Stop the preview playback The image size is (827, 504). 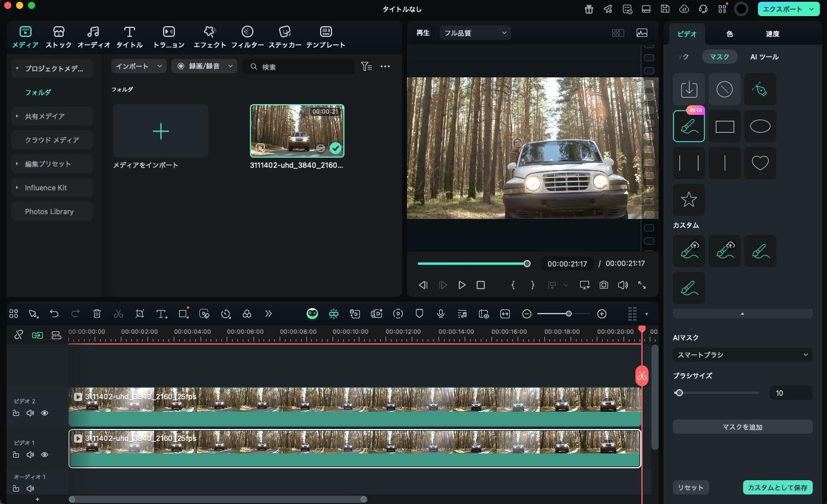481,285
